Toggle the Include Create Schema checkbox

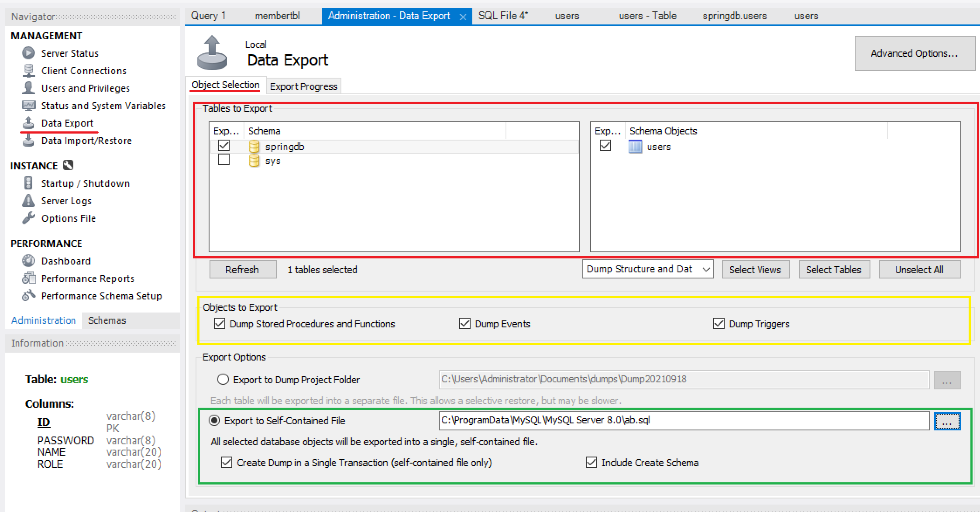coord(591,462)
